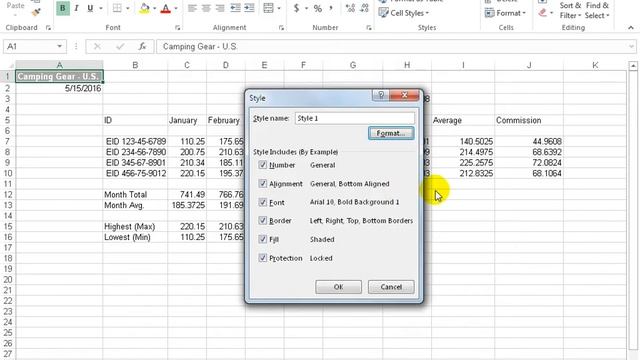This screenshot has height=360, width=640.
Task: Select the Commission header cell
Action: click(x=529, y=120)
